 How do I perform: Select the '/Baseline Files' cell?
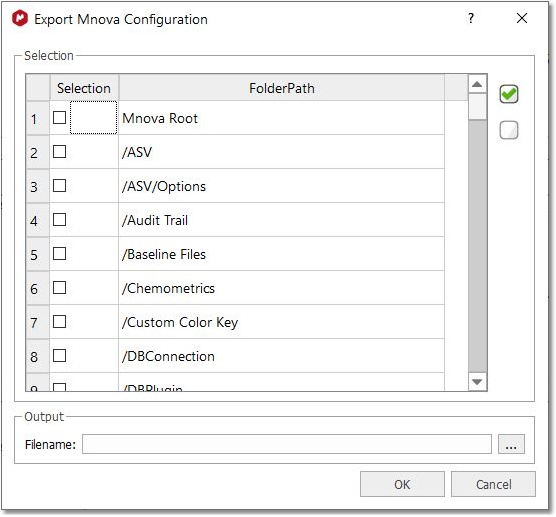[x=282, y=254]
